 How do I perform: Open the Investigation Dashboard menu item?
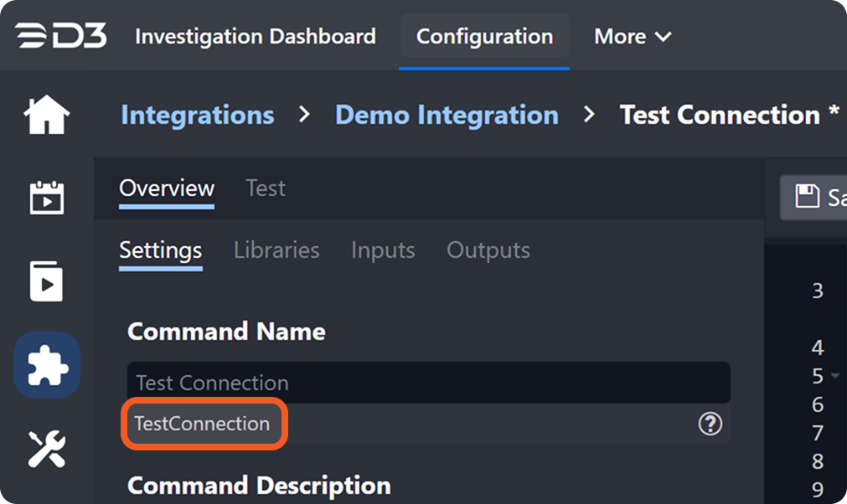coord(255,37)
